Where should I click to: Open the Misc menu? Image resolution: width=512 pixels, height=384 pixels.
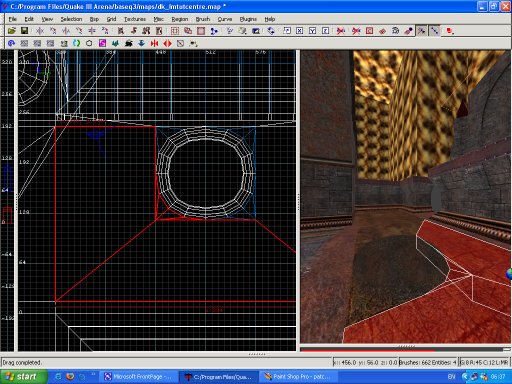pyautogui.click(x=158, y=19)
